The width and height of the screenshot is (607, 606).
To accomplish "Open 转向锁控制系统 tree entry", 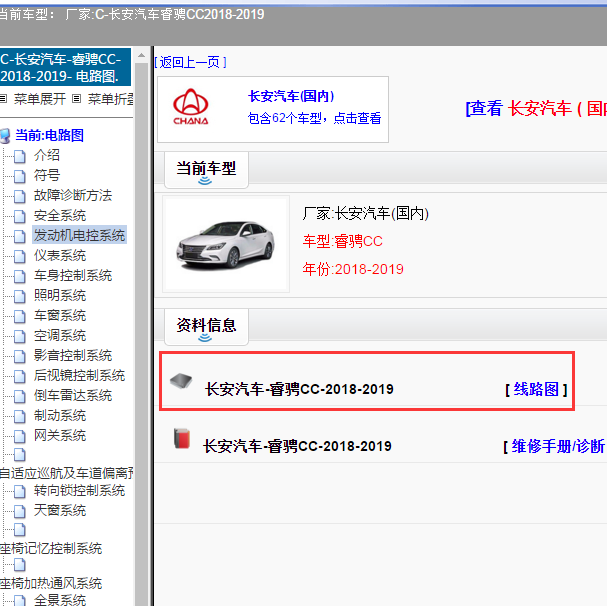I will tap(79, 491).
